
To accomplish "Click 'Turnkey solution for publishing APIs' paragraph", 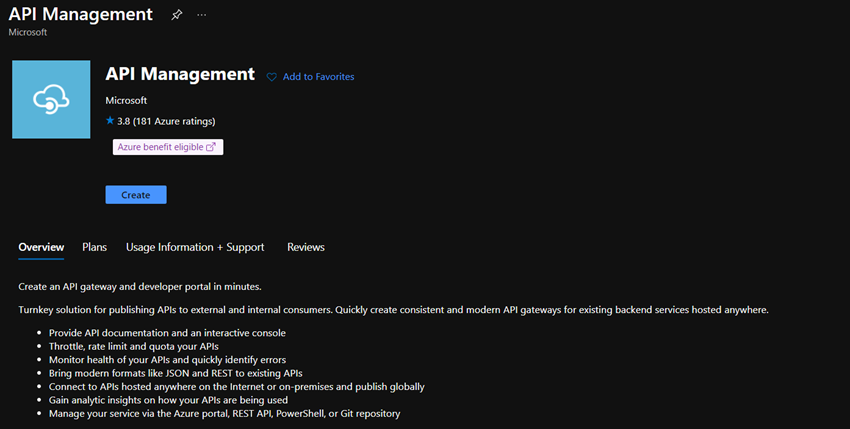I will coord(394,310).
